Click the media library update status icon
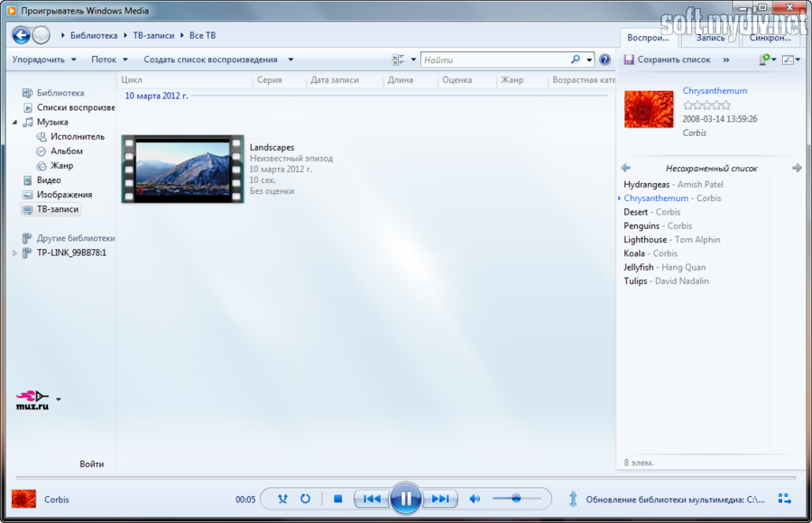The image size is (812, 523). point(573,499)
